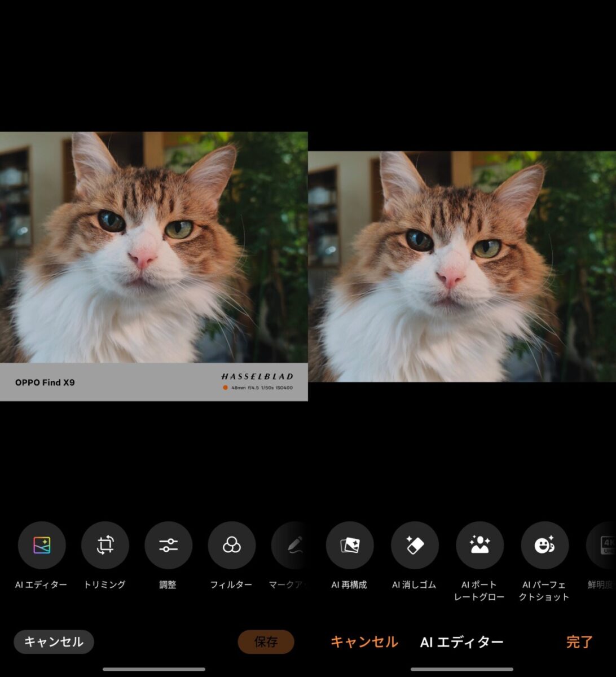Select the AI 再構成 recompose icon
Viewport: 616px width, 677px height.
tap(350, 546)
